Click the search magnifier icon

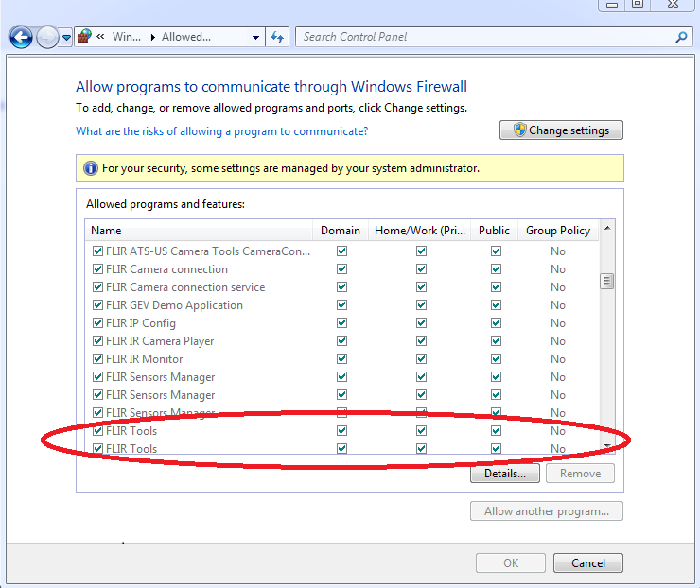681,37
